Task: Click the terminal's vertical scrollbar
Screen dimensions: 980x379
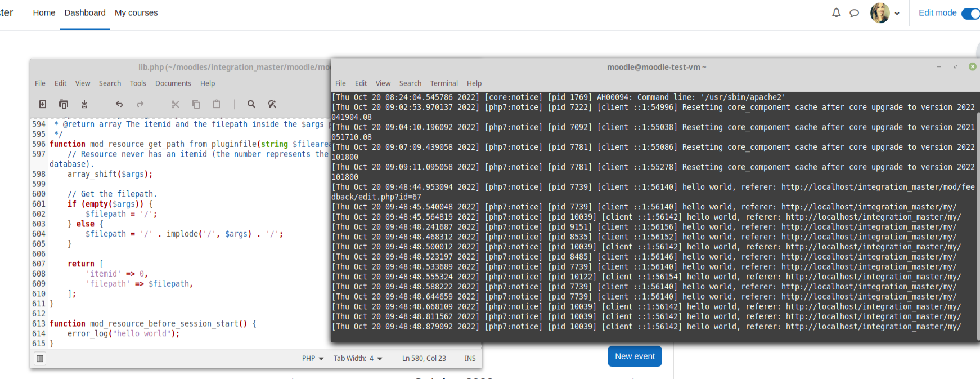Action: click(x=978, y=225)
